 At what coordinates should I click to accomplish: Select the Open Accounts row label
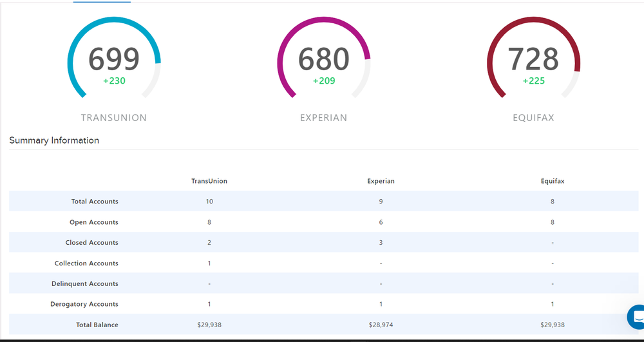(x=93, y=222)
